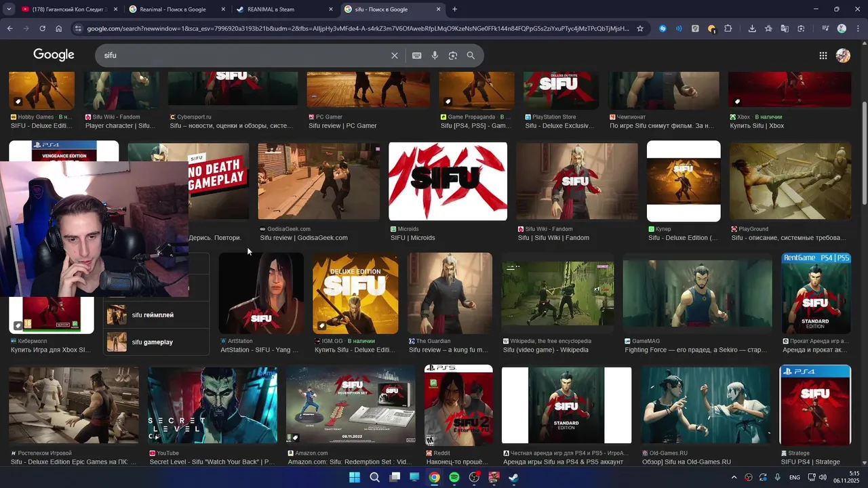
Task: Open The Guardian old master thumbnail
Action: coord(450,293)
